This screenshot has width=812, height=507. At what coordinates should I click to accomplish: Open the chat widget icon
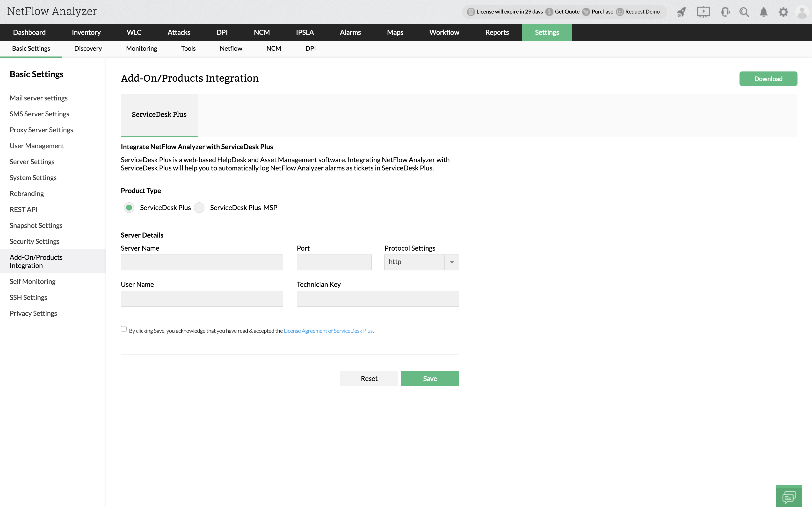789,497
